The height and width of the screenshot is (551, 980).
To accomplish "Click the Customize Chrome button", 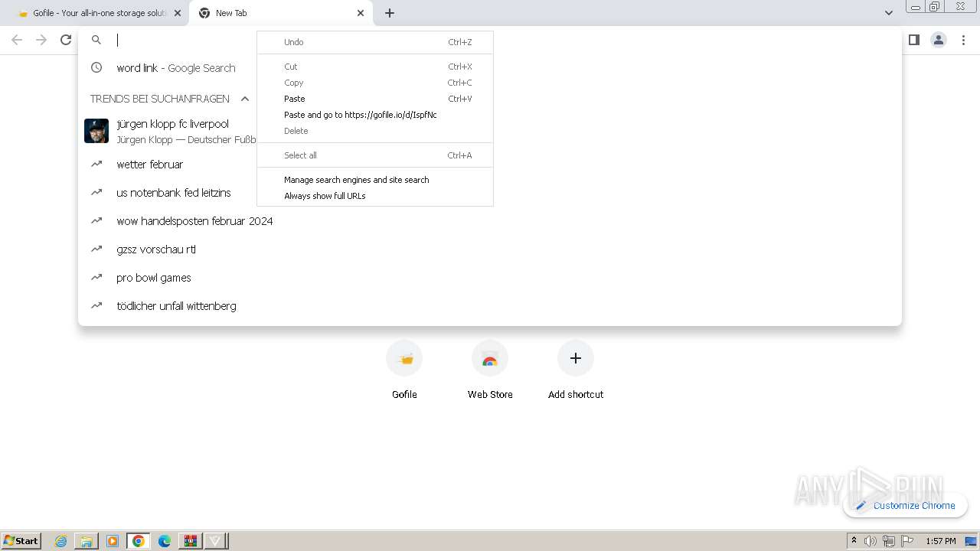I will pos(906,505).
